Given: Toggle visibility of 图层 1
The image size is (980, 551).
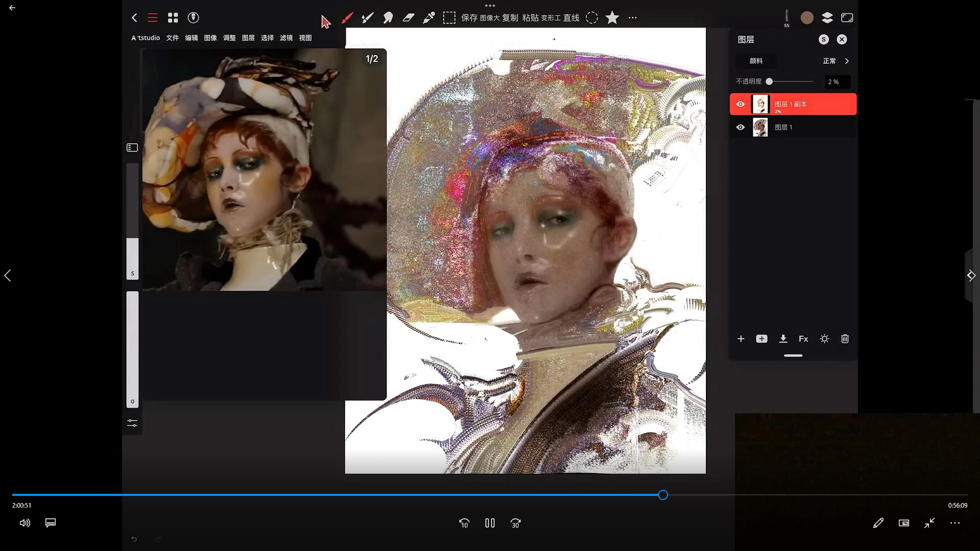Looking at the screenshot, I should pos(741,128).
